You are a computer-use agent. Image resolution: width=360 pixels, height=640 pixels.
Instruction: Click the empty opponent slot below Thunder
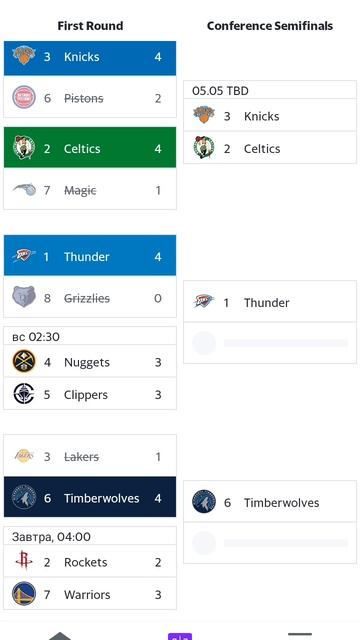coord(270,343)
